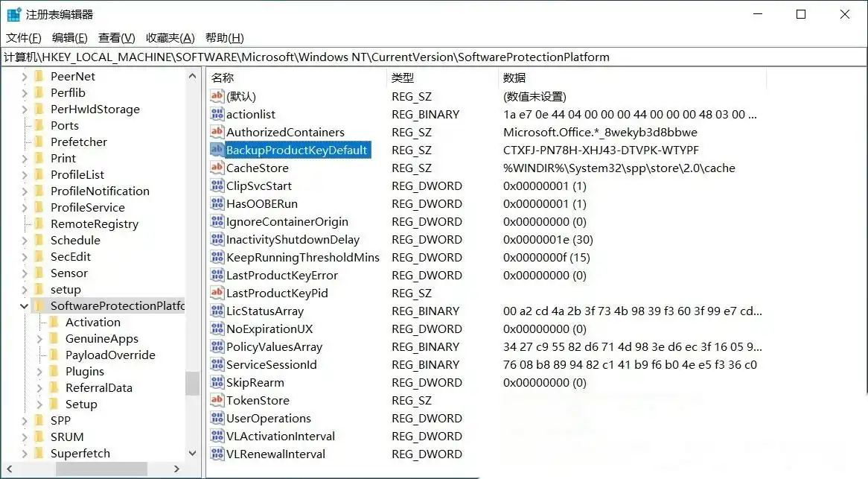The height and width of the screenshot is (479, 868).
Task: Click the icon beside VLRenewalInterval
Action: (217, 454)
